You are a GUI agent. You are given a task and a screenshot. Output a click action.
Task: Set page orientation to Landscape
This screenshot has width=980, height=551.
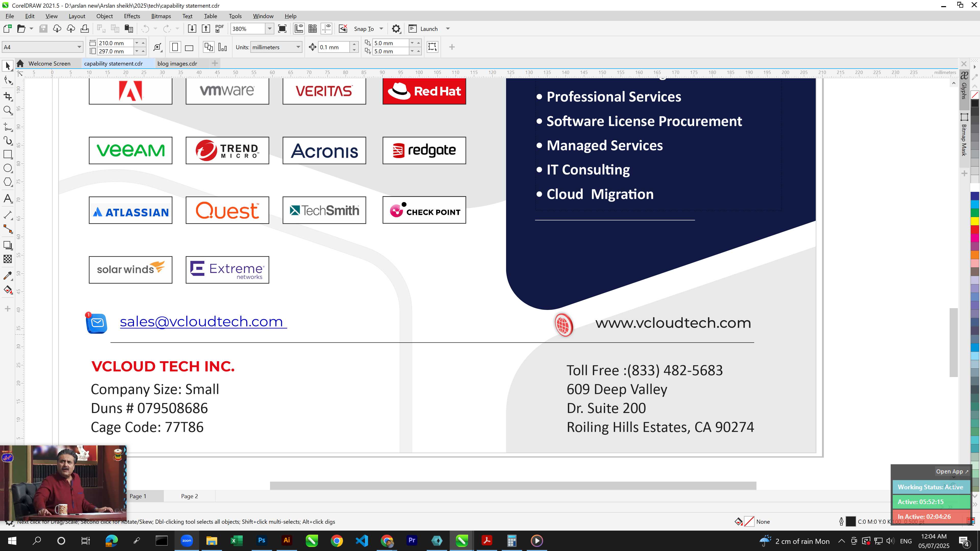(x=189, y=47)
